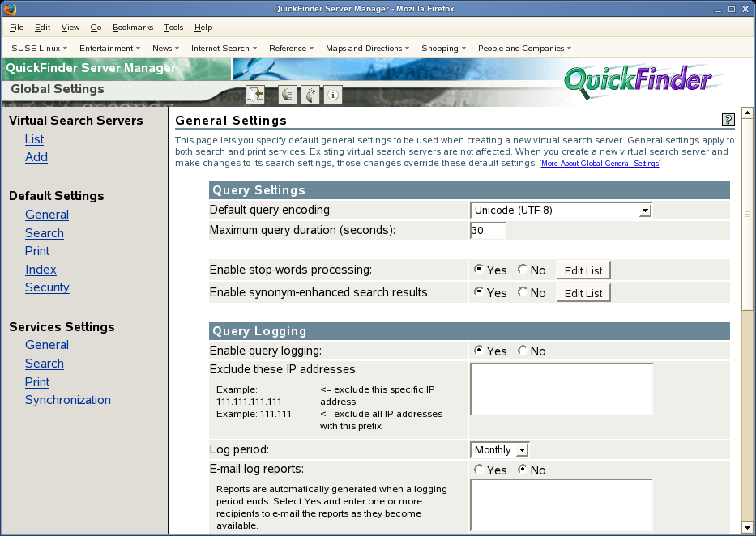Expand the People and Companies bookmarks folder

pos(524,48)
